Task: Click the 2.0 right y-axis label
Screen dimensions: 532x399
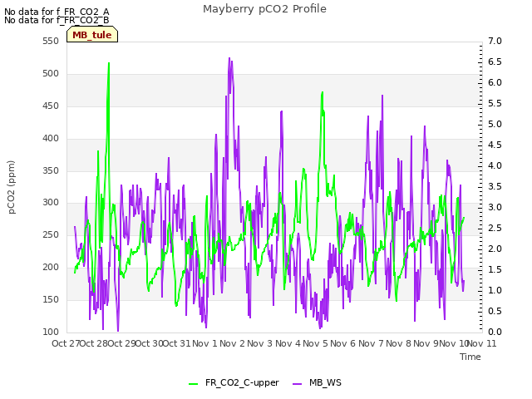Action: point(495,249)
